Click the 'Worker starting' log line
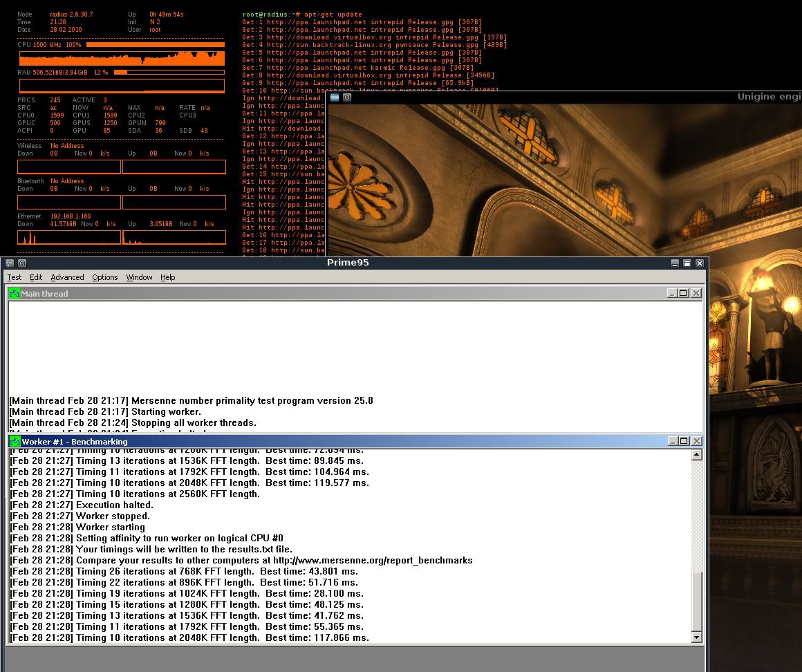802x672 pixels. click(77, 528)
